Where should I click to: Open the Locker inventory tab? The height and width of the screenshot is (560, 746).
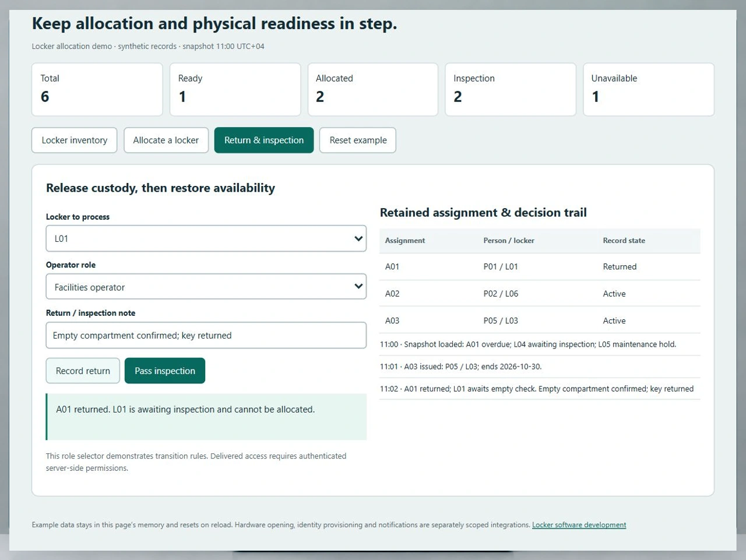pyautogui.click(x=74, y=140)
